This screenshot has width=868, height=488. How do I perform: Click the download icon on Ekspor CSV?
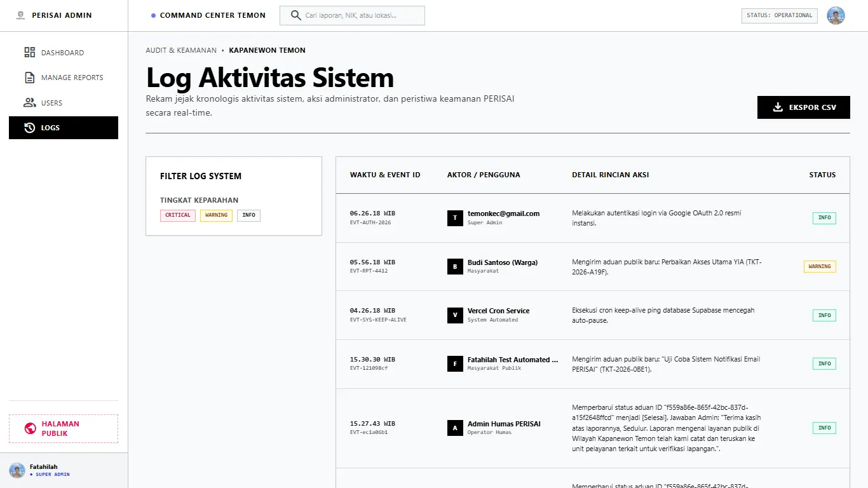(778, 107)
